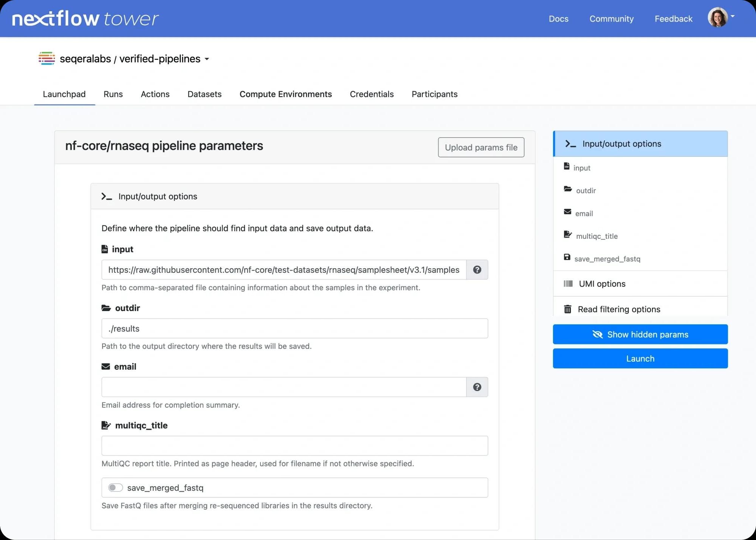Select the Input/output options sidebar section
This screenshot has height=540, width=756.
[x=640, y=144]
